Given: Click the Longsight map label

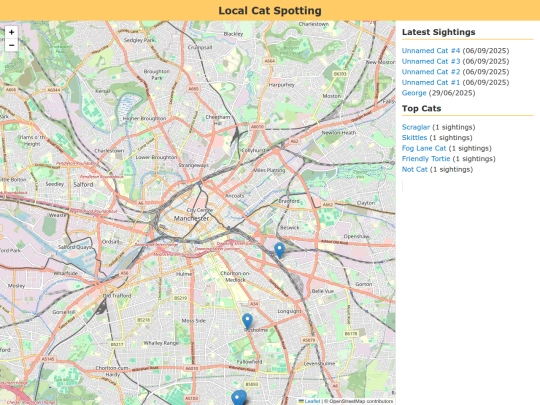Looking at the screenshot, I should (x=290, y=311).
